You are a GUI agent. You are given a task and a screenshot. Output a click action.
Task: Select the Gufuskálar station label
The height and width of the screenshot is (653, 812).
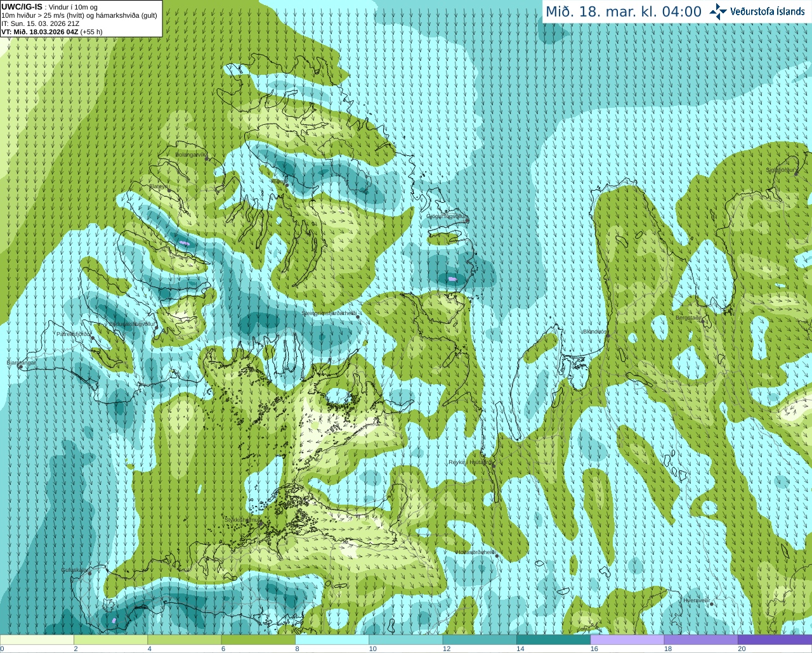(x=74, y=570)
